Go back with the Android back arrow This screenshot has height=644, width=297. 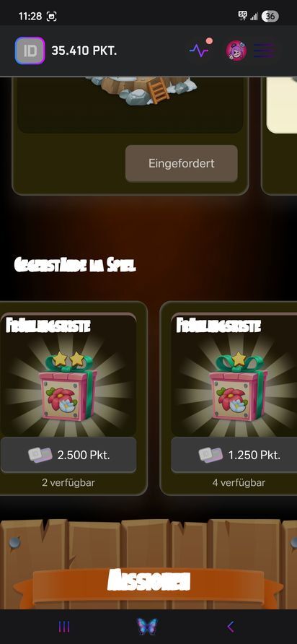point(231,627)
